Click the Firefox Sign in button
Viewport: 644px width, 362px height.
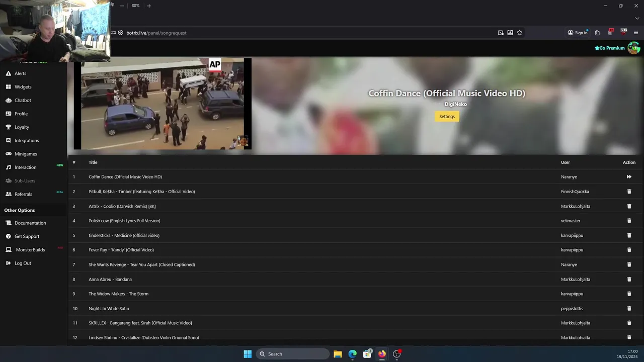pyautogui.click(x=578, y=33)
